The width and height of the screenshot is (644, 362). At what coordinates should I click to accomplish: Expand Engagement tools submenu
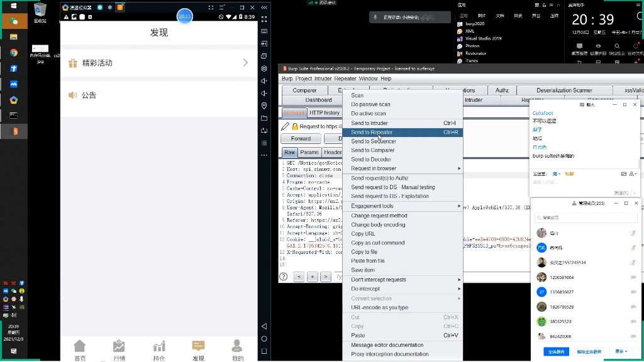coord(459,206)
